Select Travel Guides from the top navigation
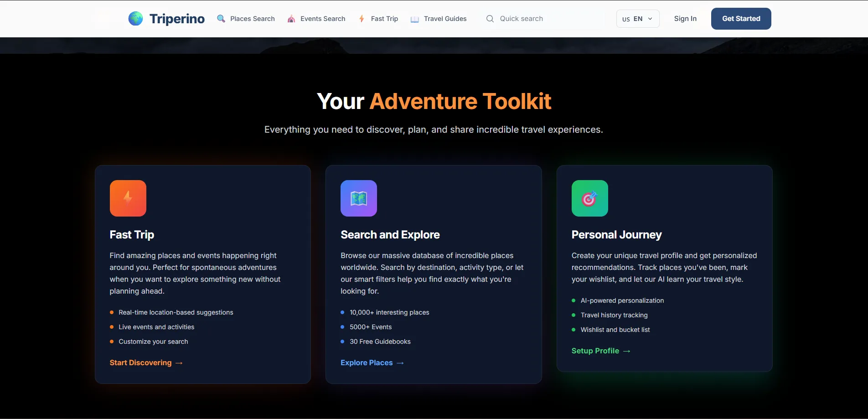868x419 pixels. 445,19
